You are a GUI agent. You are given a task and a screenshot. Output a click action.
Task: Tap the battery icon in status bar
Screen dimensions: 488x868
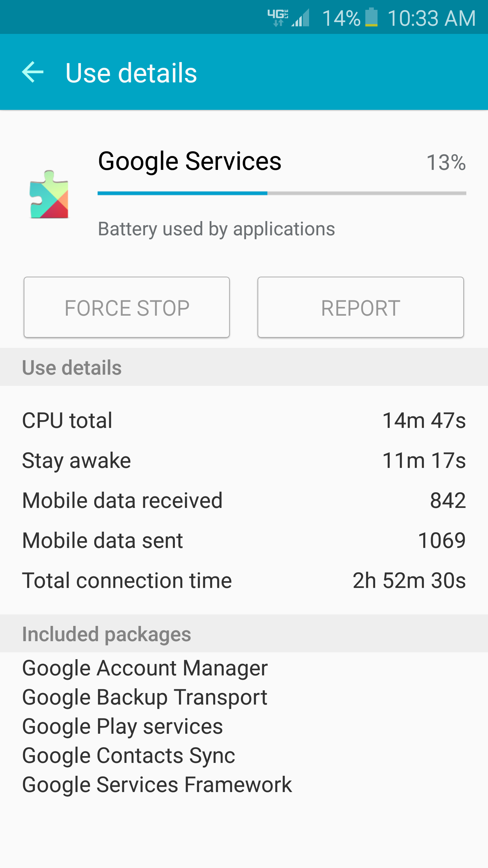371,18
